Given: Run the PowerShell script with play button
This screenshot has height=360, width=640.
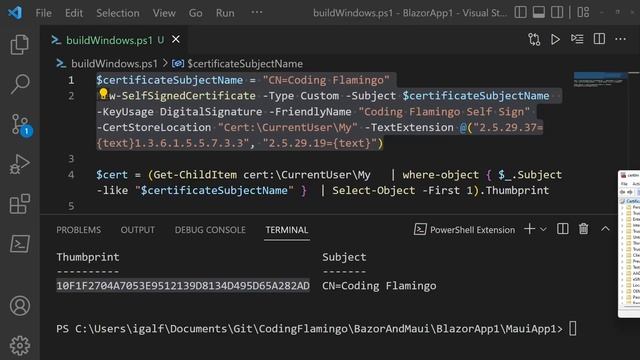Looking at the screenshot, I should click(x=555, y=40).
